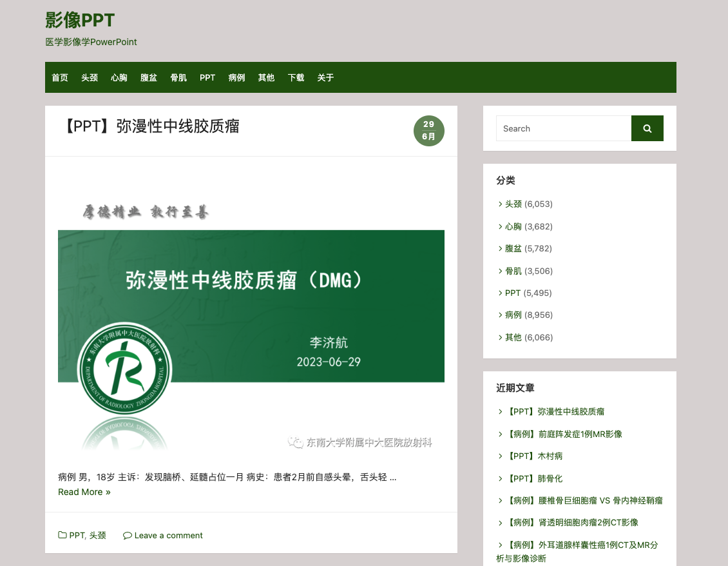Open the 头颈 navigation menu item
The height and width of the screenshot is (566, 728).
pyautogui.click(x=90, y=77)
